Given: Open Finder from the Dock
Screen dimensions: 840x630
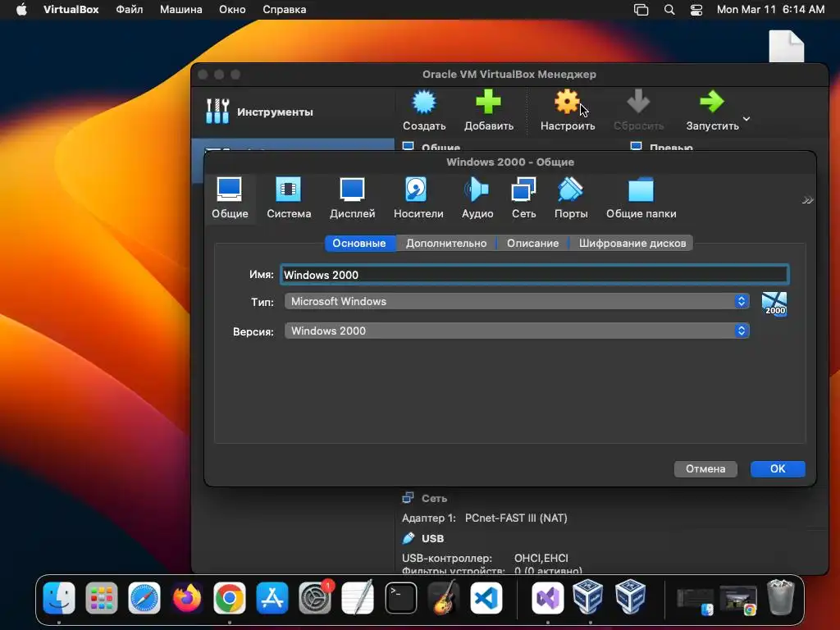Looking at the screenshot, I should click(x=59, y=597).
